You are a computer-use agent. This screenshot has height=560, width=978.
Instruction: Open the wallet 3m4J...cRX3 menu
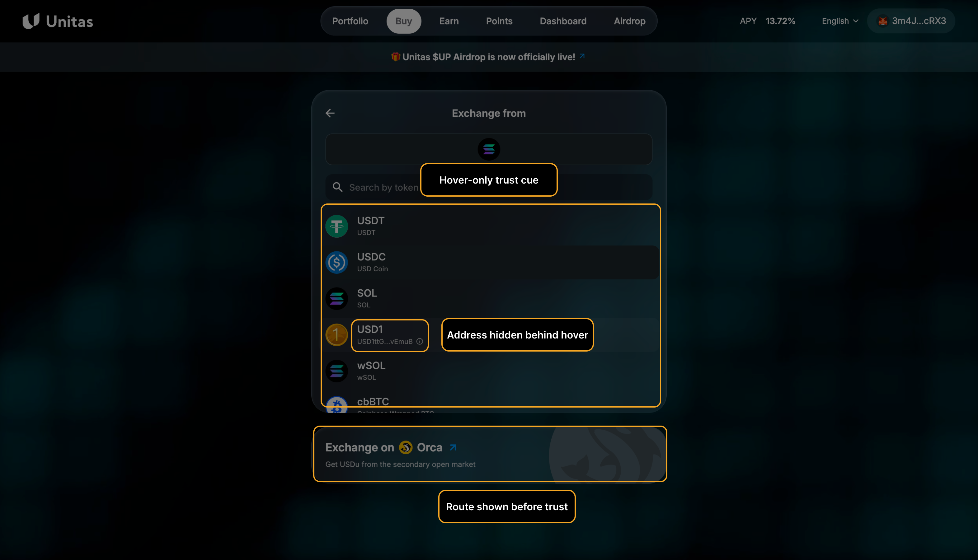click(911, 21)
